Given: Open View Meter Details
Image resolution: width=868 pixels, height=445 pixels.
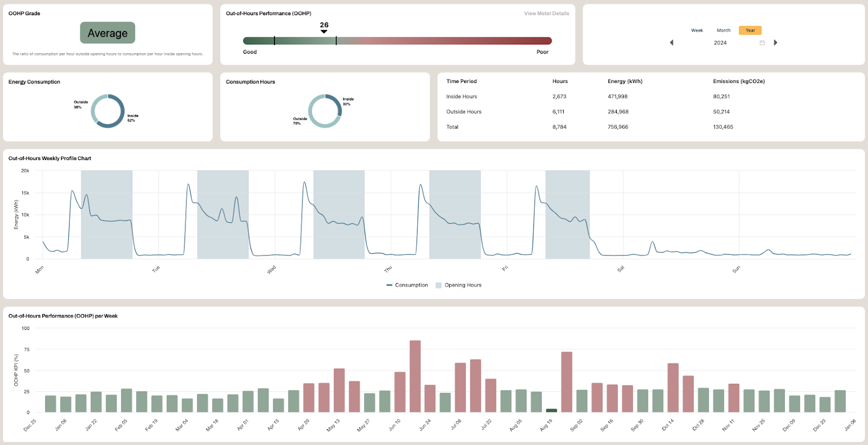Looking at the screenshot, I should 546,14.
